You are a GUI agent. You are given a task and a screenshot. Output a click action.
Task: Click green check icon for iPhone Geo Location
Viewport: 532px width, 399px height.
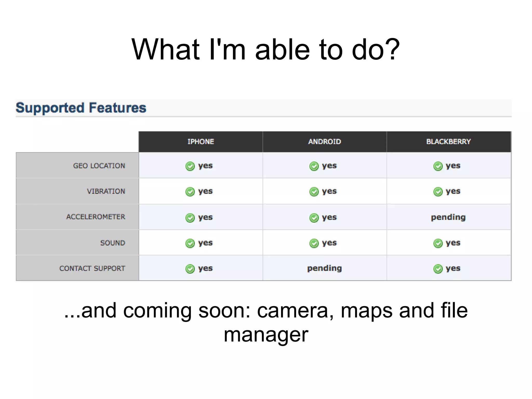(x=190, y=166)
